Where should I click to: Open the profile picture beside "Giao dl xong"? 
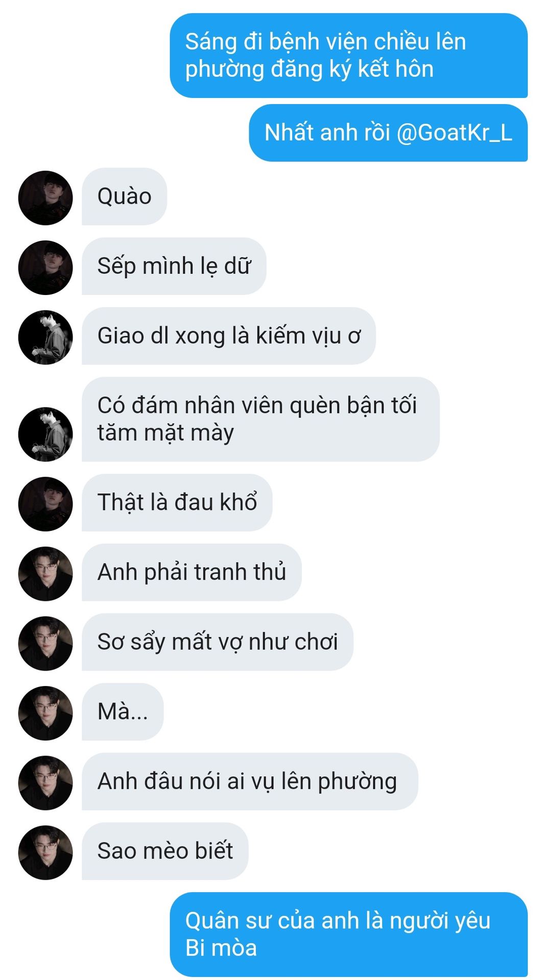45,337
